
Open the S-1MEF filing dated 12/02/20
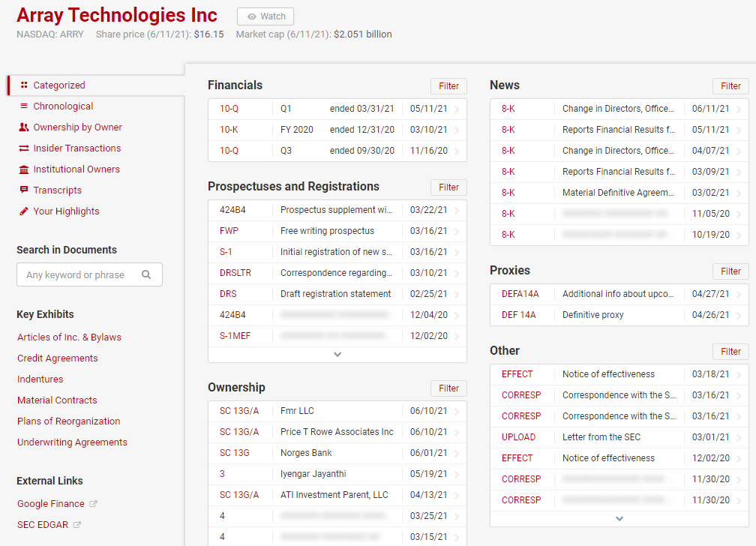pyautogui.click(x=337, y=336)
